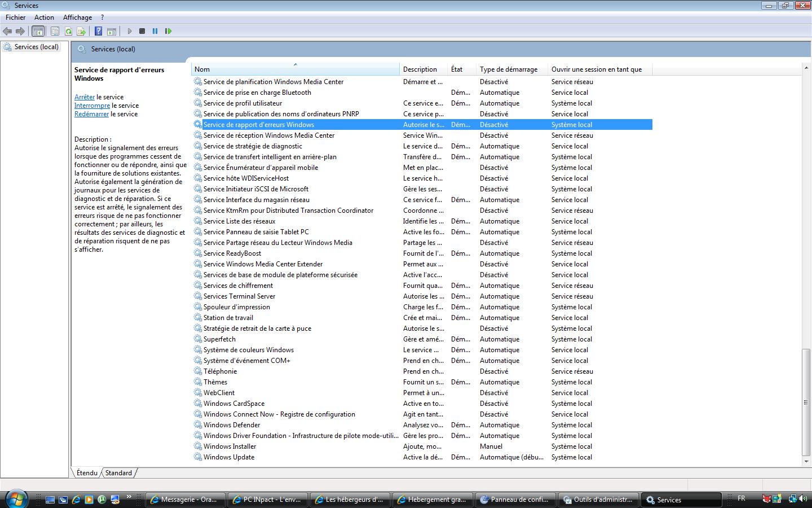Select the Windows Update service row
812x508 pixels.
point(228,457)
